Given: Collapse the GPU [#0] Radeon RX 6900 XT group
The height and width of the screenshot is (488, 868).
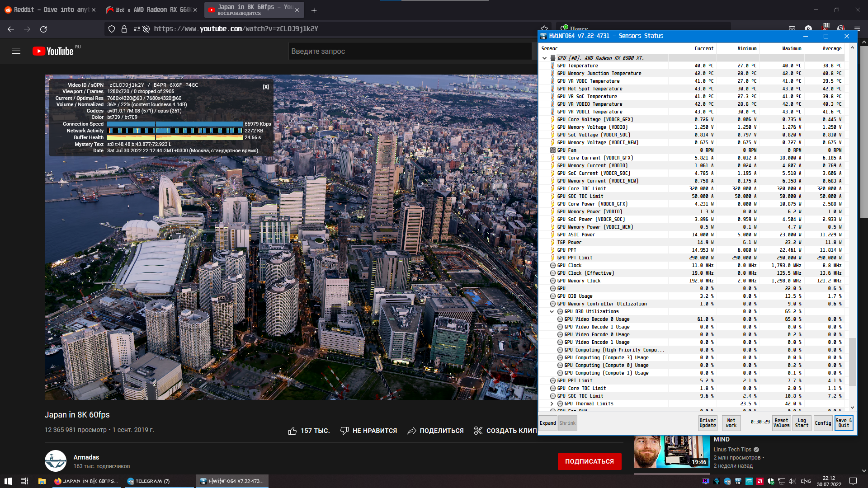Looking at the screenshot, I should (544, 58).
